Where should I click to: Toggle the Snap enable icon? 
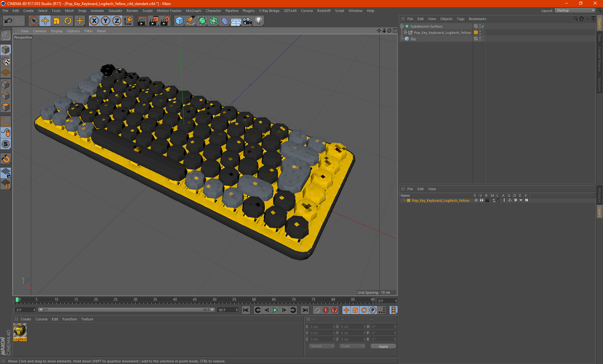(x=6, y=144)
